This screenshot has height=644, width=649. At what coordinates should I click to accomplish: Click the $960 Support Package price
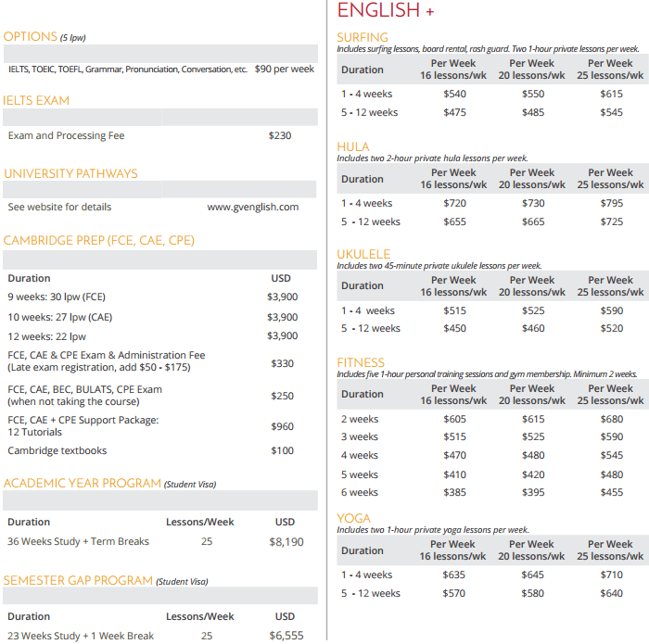[281, 427]
